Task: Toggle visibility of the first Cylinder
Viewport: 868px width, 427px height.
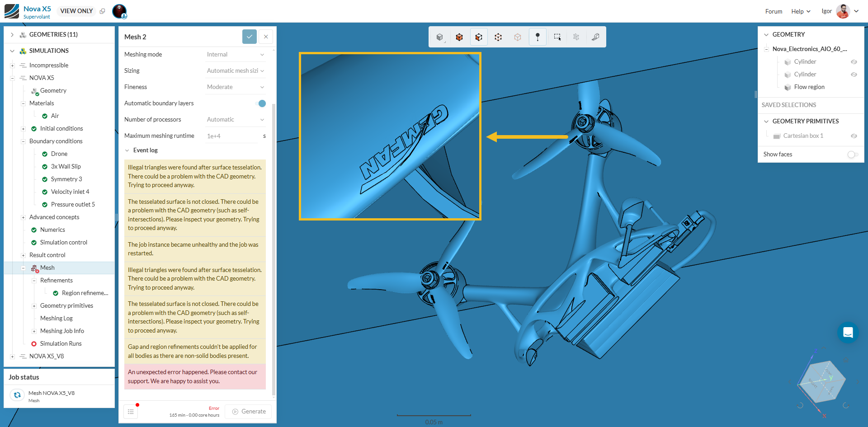Action: 854,62
